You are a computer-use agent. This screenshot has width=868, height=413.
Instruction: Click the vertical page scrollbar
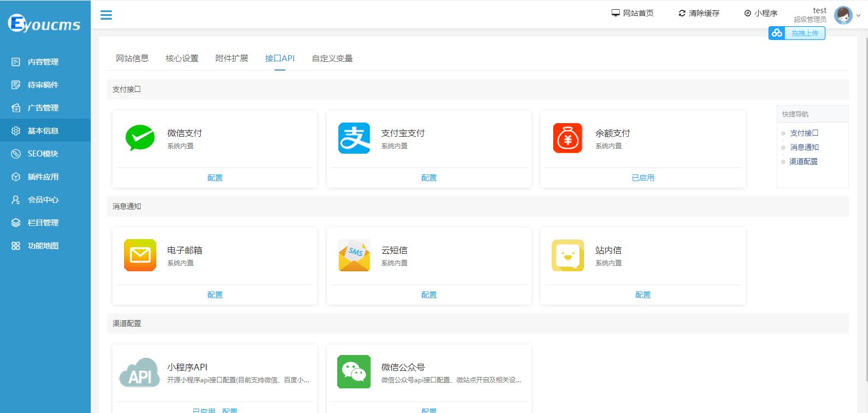pyautogui.click(x=864, y=208)
